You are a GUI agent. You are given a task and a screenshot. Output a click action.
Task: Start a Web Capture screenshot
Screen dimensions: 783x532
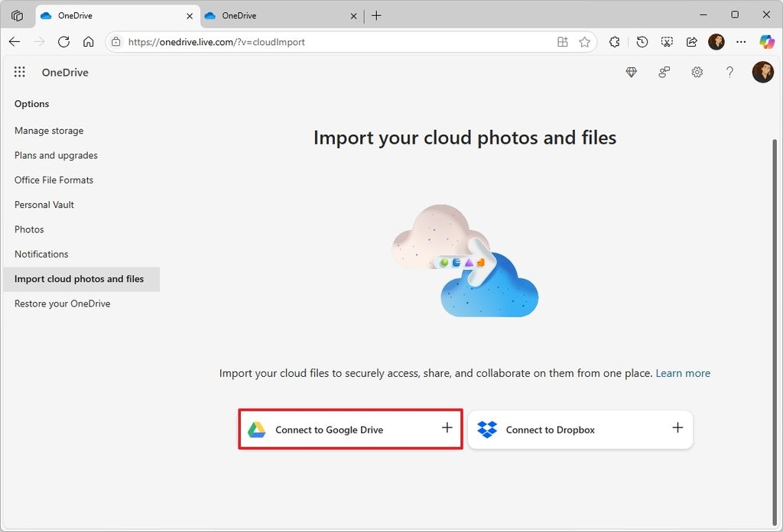click(x=667, y=41)
